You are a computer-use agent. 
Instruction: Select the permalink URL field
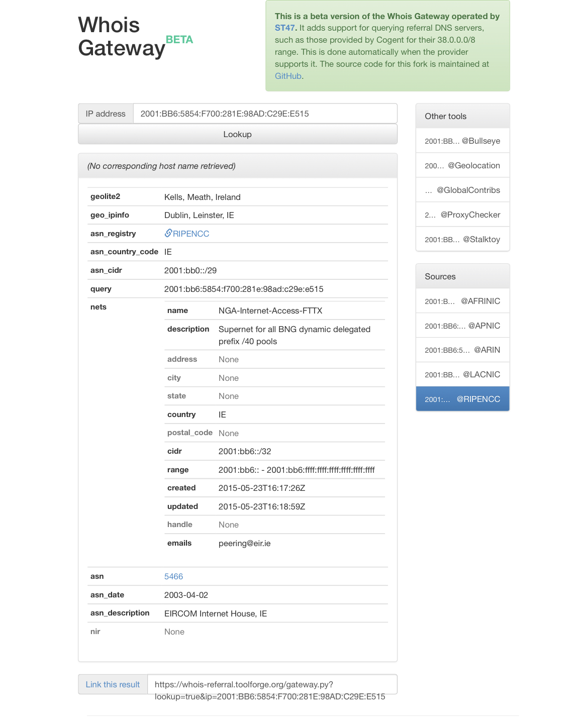tap(272, 684)
